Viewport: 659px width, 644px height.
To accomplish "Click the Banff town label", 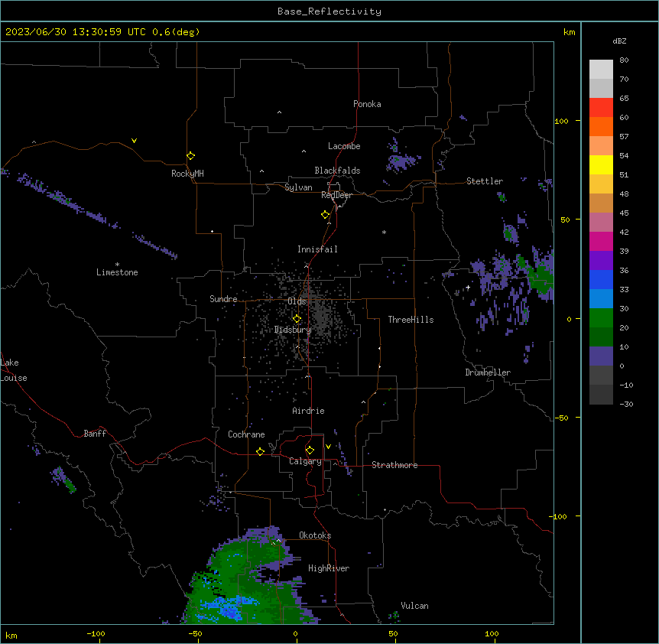I will point(95,434).
